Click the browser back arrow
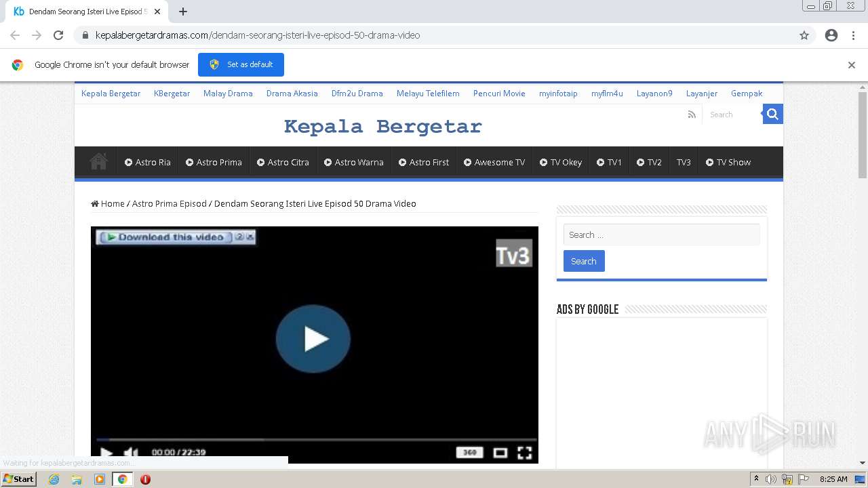 click(x=15, y=35)
